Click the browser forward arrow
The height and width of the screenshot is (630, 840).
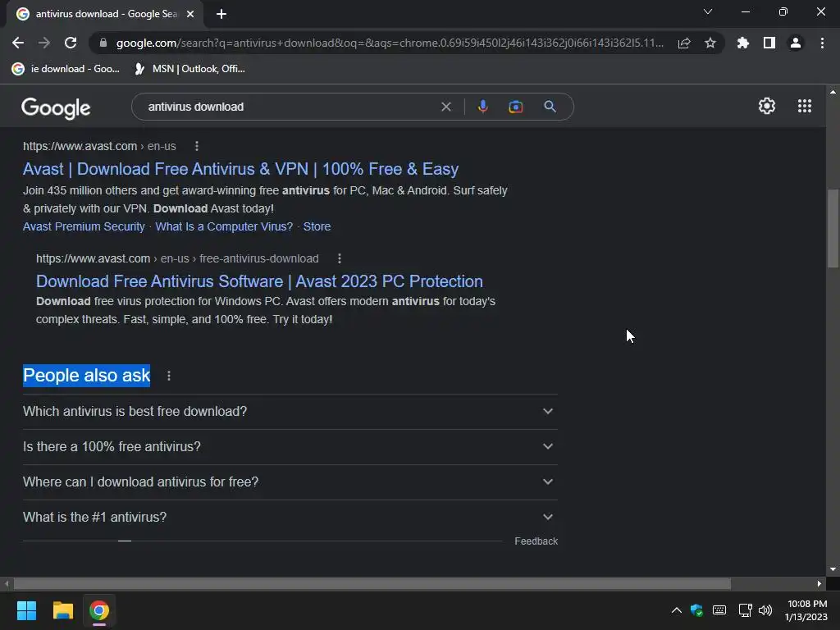point(44,43)
